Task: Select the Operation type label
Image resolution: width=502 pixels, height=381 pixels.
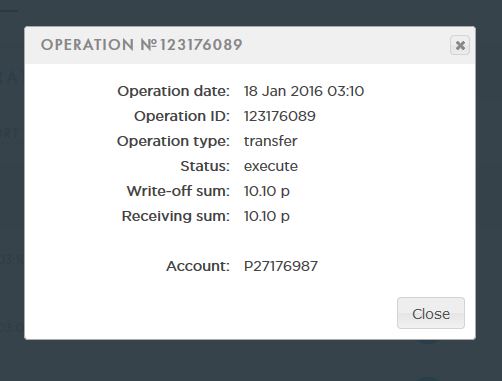Action: point(173,141)
